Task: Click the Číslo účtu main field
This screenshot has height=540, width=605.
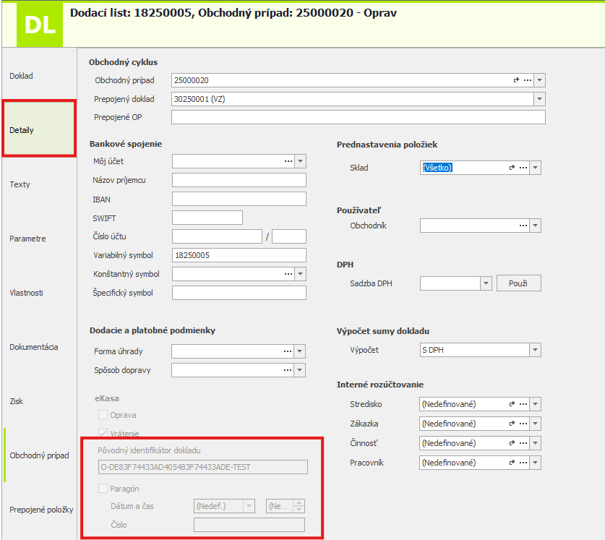Action: pos(217,236)
